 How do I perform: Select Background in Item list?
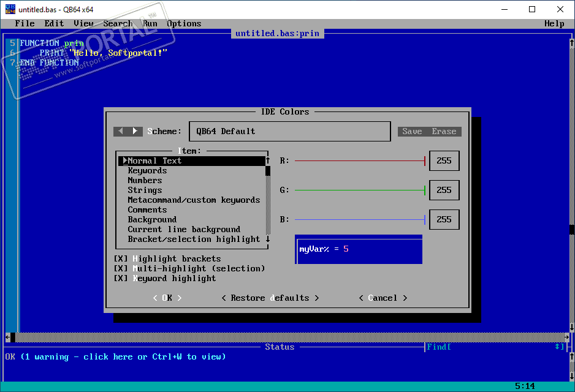click(192, 219)
